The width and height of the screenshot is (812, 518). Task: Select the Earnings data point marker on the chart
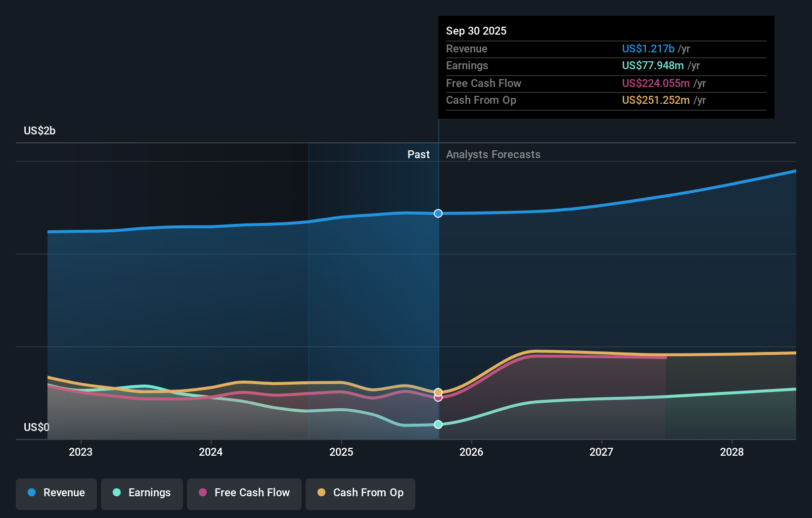click(438, 424)
